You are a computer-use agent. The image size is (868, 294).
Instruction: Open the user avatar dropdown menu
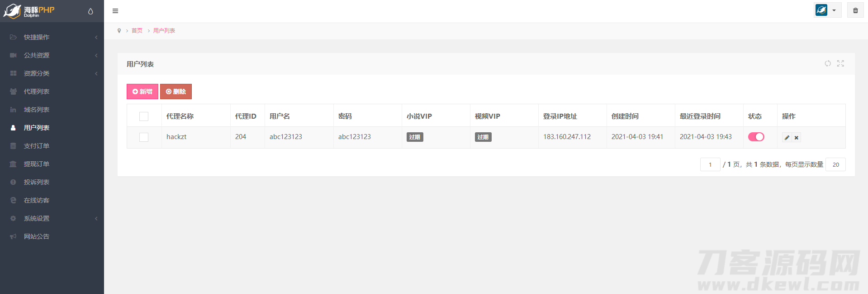(x=827, y=10)
